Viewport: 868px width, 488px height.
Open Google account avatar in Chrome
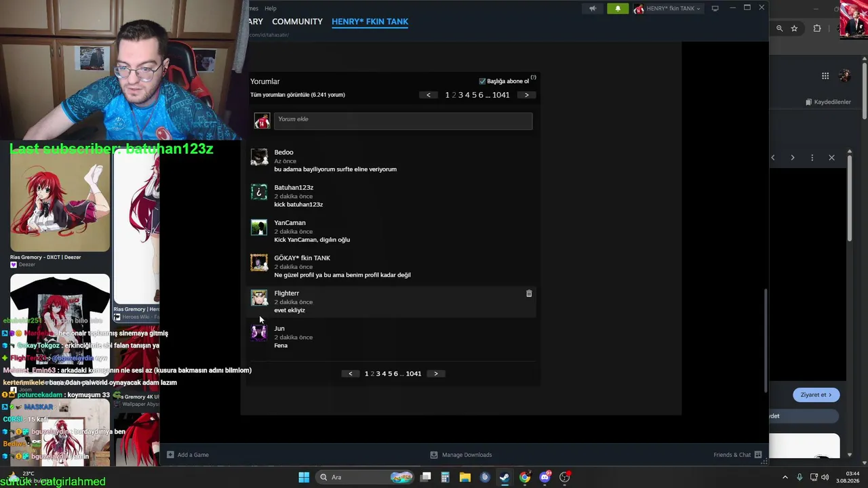click(x=845, y=76)
